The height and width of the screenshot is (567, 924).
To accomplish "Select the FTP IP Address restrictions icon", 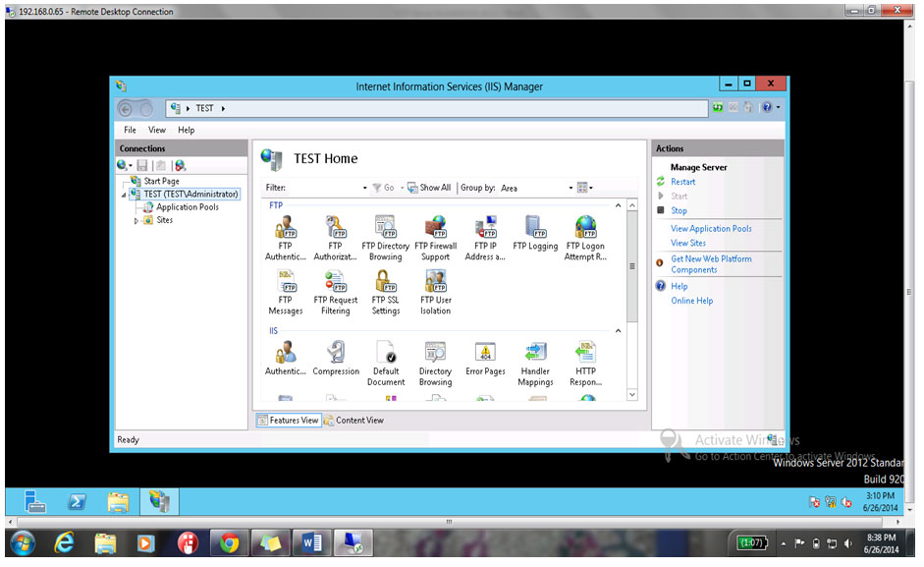I will pos(485,238).
